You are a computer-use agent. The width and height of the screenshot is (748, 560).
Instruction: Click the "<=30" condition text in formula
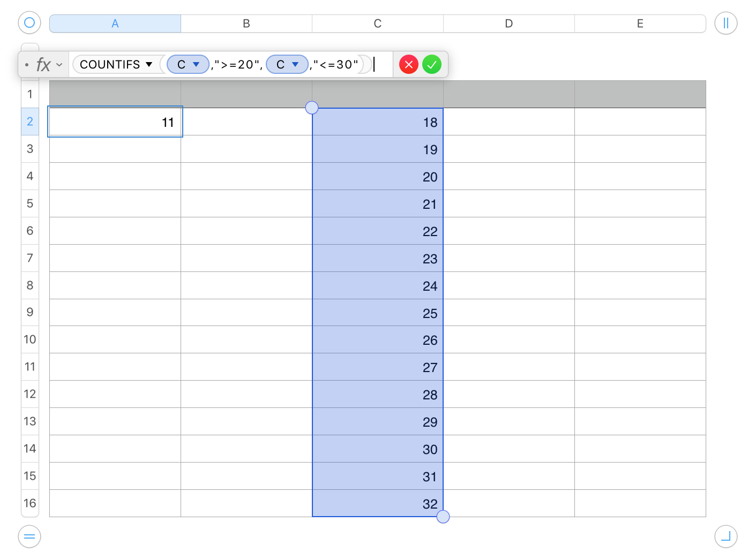pyautogui.click(x=336, y=65)
